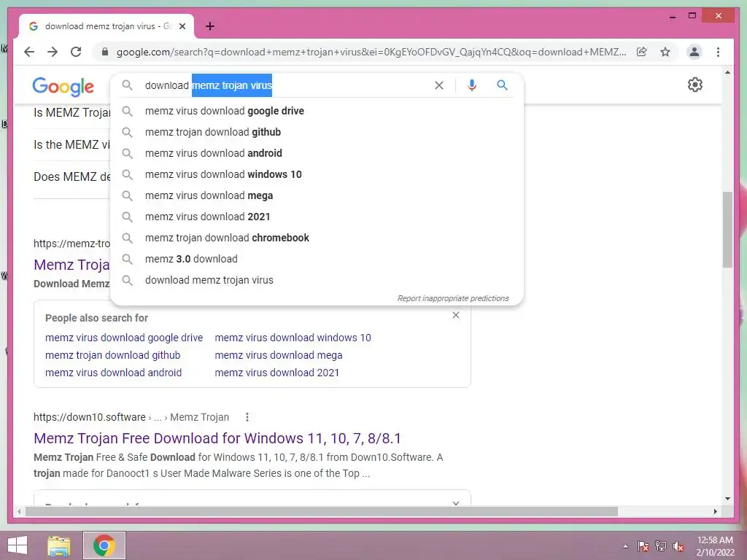Open result 'Memz Trojan Free Download for Windows 11'
Screen dimensions: 747x560
[217, 438]
